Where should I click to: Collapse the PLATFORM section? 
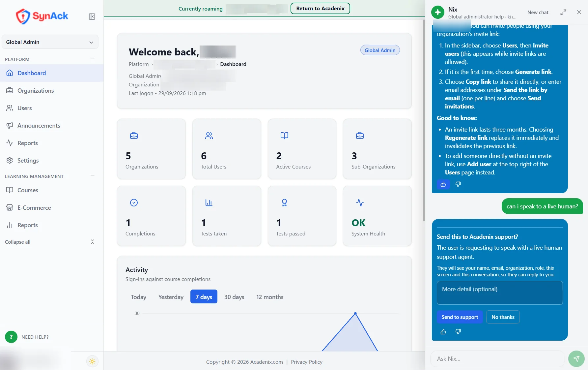click(93, 58)
